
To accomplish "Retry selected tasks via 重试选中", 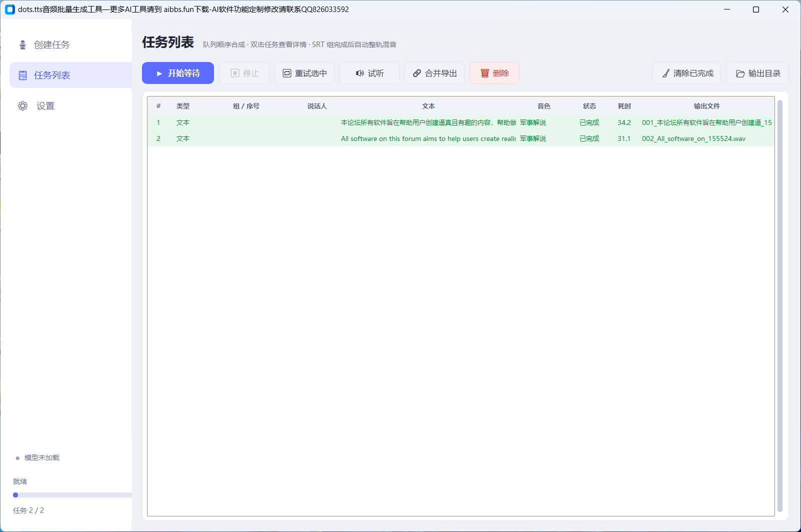I will [304, 73].
